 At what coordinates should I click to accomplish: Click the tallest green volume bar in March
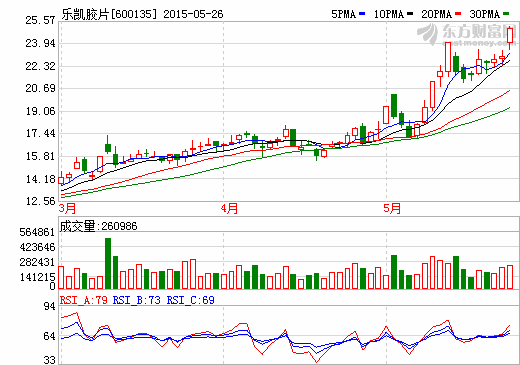pos(108,263)
